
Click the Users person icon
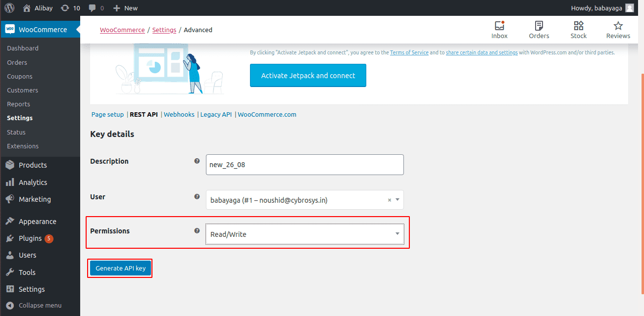pos(10,255)
